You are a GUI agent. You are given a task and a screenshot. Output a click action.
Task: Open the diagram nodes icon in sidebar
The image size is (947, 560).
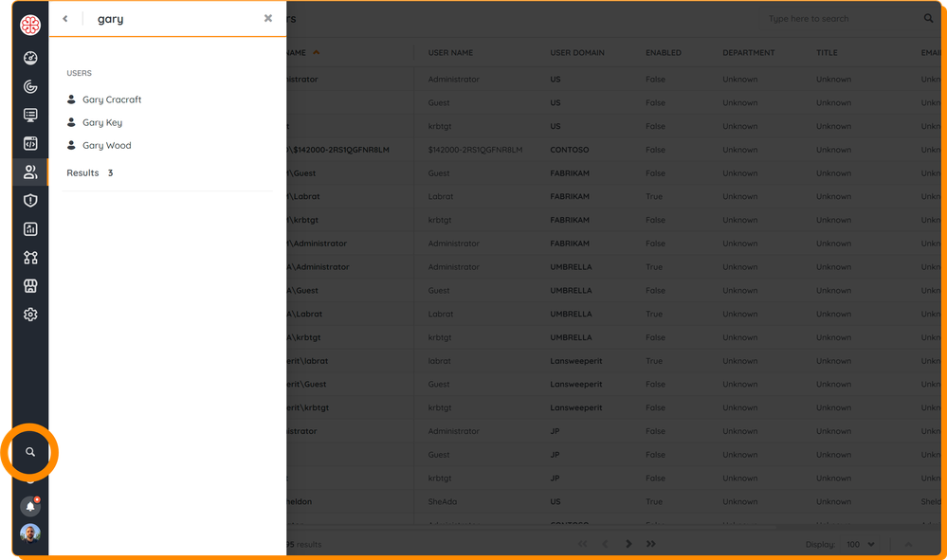coord(30,258)
